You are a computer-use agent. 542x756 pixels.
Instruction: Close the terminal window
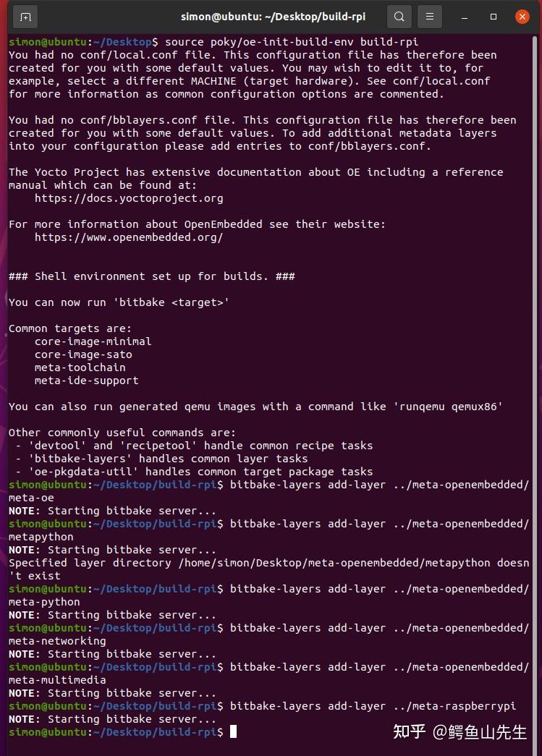click(522, 16)
